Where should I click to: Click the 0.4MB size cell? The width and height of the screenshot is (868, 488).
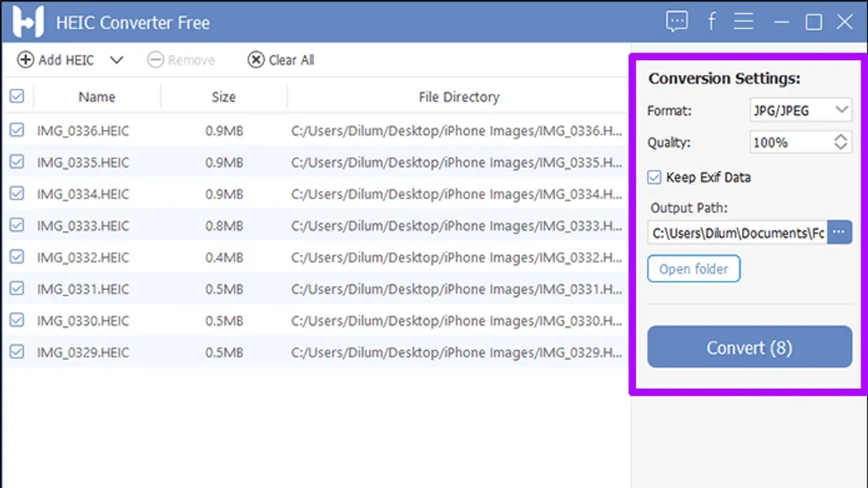coord(224,257)
